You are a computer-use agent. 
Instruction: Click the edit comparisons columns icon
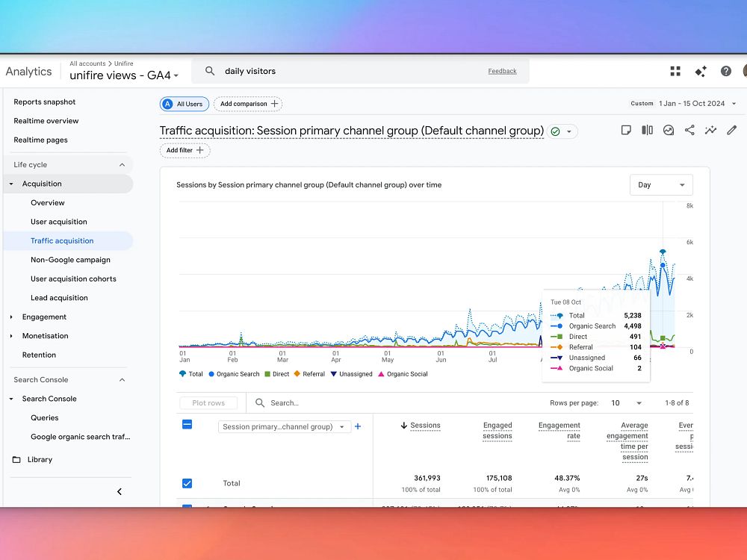(x=647, y=130)
